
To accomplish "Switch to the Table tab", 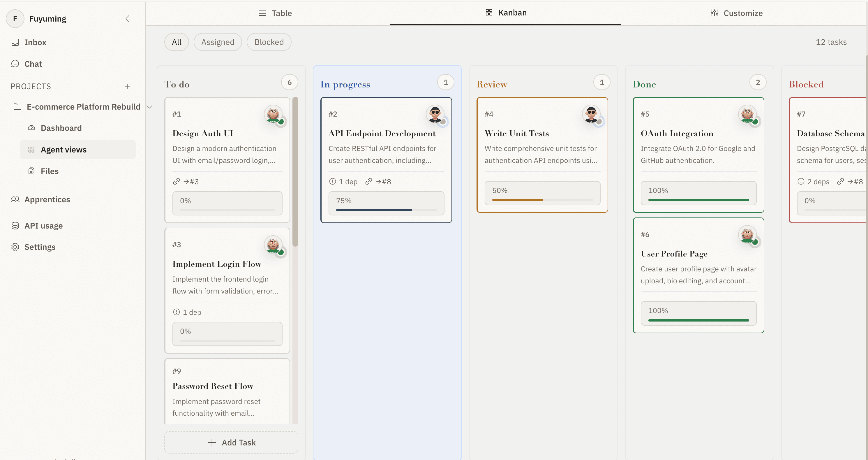I will coord(275,13).
